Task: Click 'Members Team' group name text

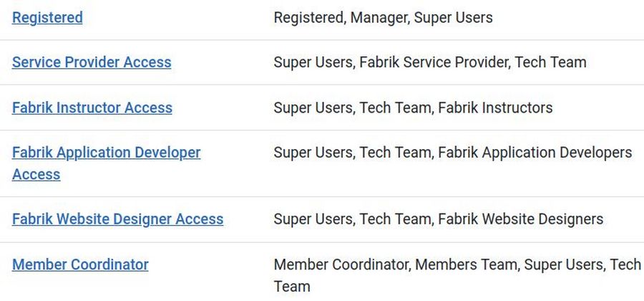Action: [466, 265]
